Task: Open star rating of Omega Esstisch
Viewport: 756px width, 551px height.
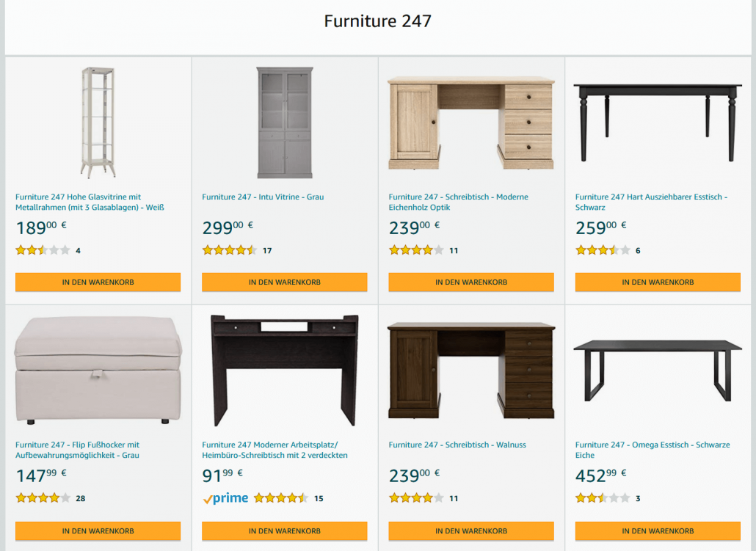Action: click(x=603, y=498)
